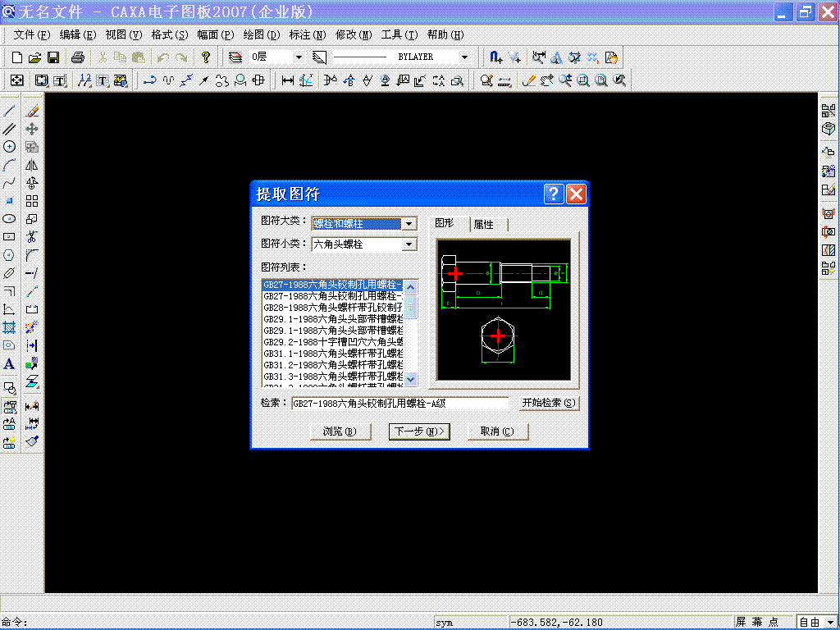Click the help question mark on 提取图符 dialog
The image size is (840, 630).
coord(552,194)
